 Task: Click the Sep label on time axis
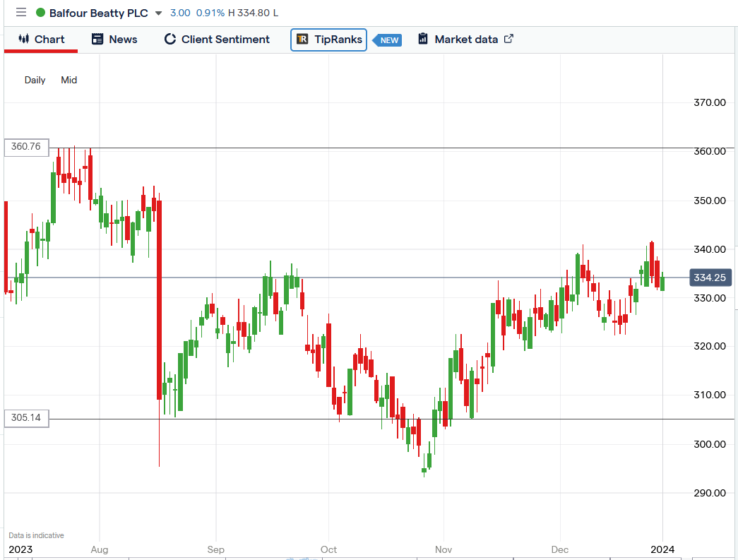point(215,549)
